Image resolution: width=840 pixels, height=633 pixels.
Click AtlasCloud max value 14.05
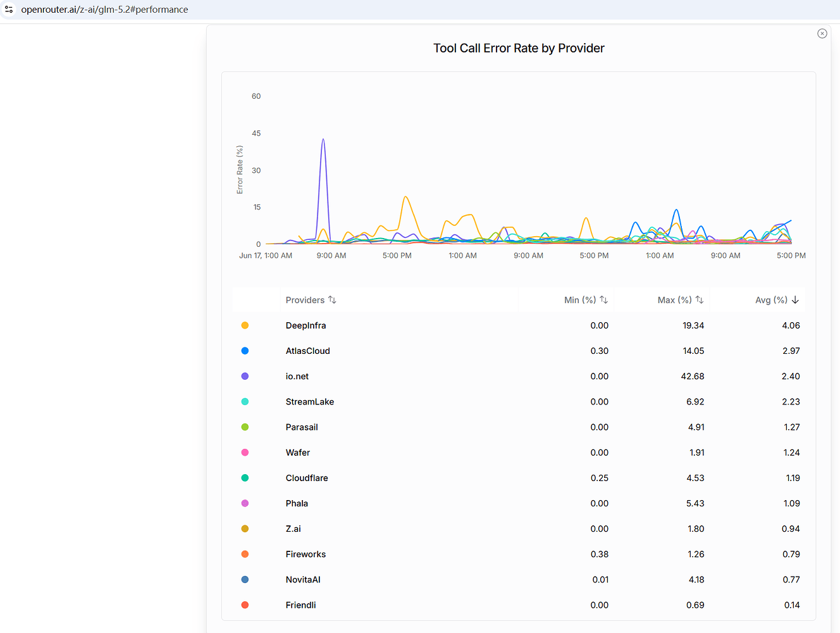click(693, 351)
